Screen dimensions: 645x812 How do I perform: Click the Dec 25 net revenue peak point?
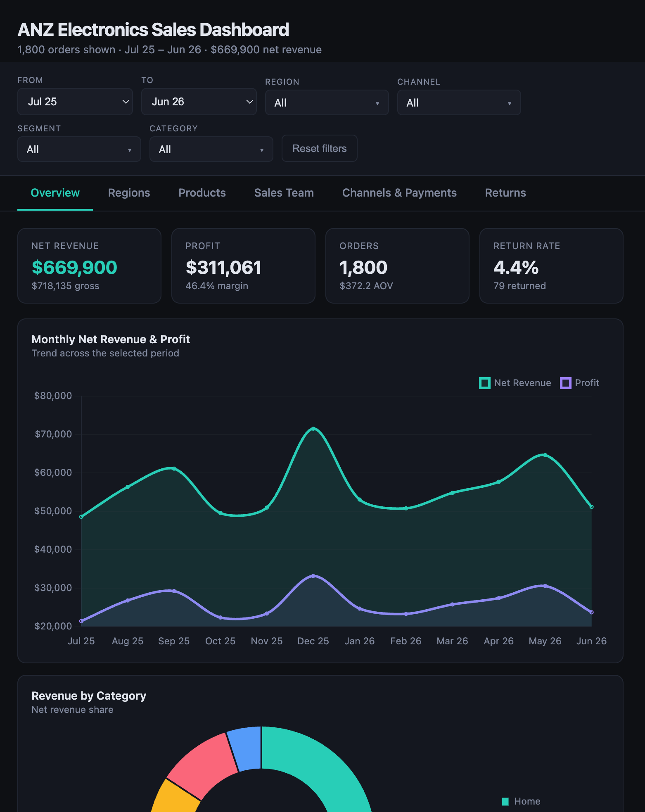pos(313,429)
